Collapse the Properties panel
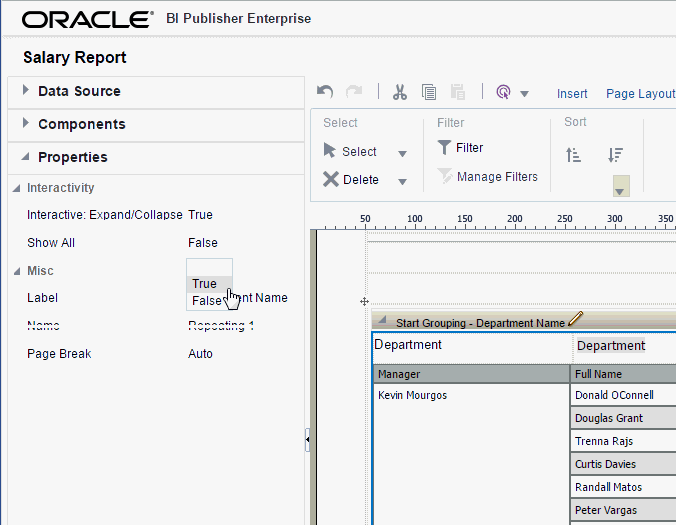The height and width of the screenshot is (525, 676). pos(25,157)
